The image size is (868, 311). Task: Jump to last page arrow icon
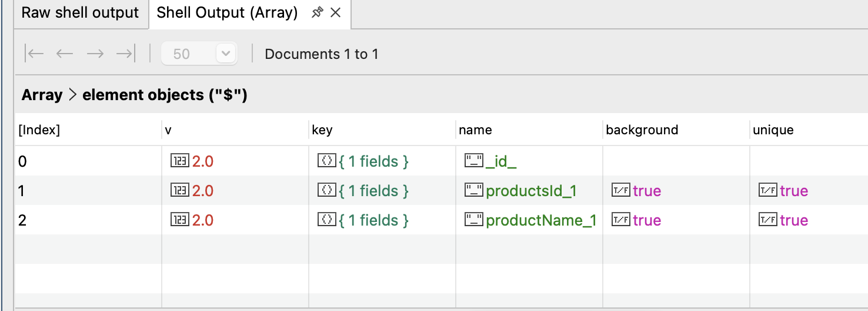pos(125,54)
